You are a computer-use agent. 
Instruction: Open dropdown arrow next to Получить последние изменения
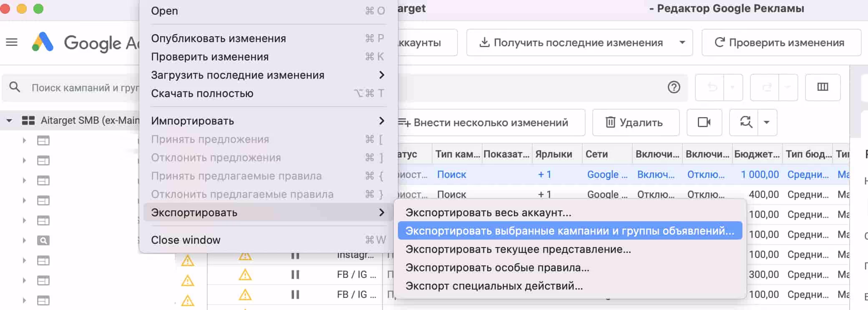tap(682, 42)
